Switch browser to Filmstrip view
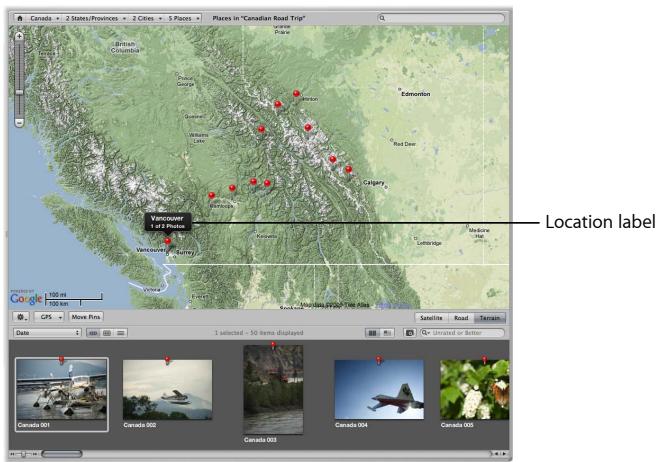Viewport: 659px width, 462px height. (93, 333)
